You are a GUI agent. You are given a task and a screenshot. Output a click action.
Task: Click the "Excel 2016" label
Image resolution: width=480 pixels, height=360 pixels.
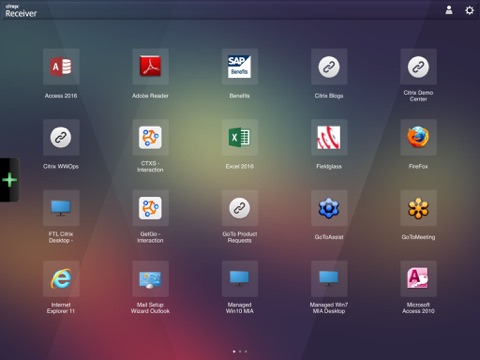240,166
